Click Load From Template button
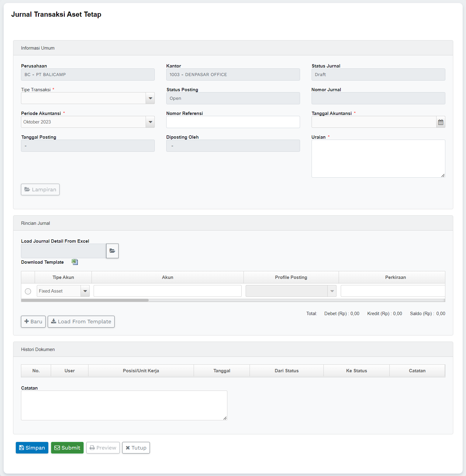This screenshot has height=476, width=466. 81,321
